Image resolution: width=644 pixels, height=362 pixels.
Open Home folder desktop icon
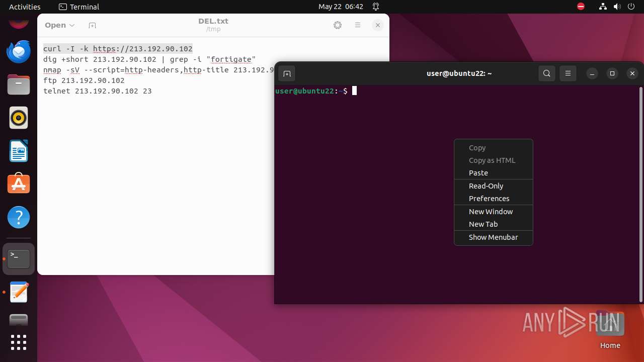610,330
